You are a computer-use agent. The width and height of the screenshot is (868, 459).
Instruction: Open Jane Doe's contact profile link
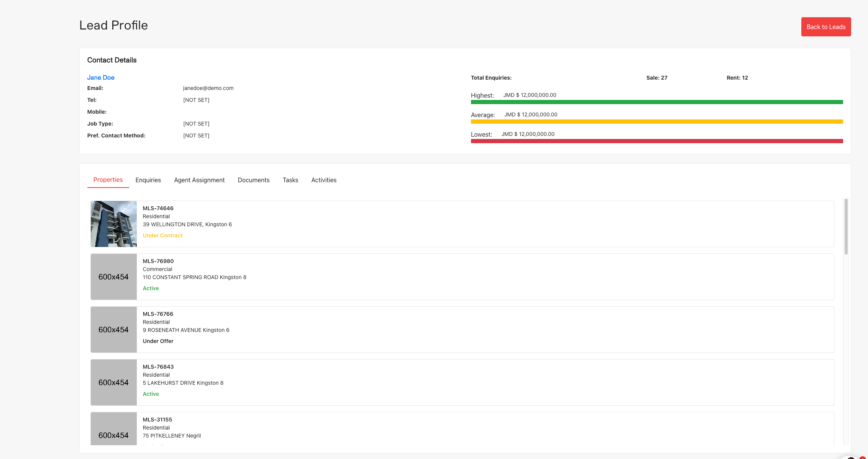click(100, 77)
